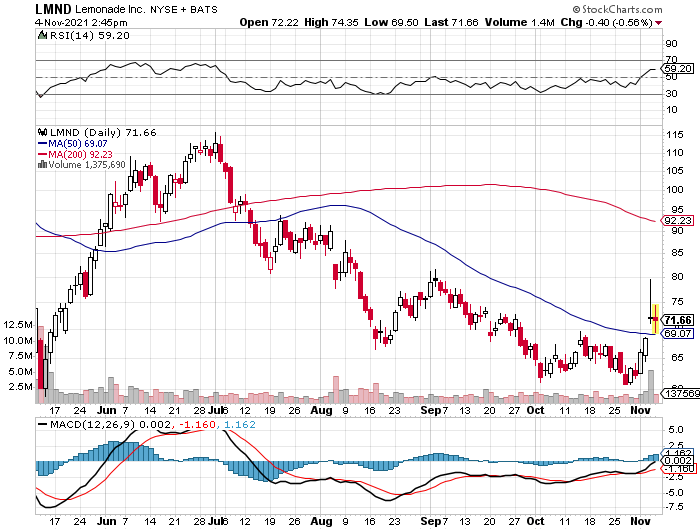The height and width of the screenshot is (530, 700).
Task: Click the red MA(200) legend line
Action: 42,154
